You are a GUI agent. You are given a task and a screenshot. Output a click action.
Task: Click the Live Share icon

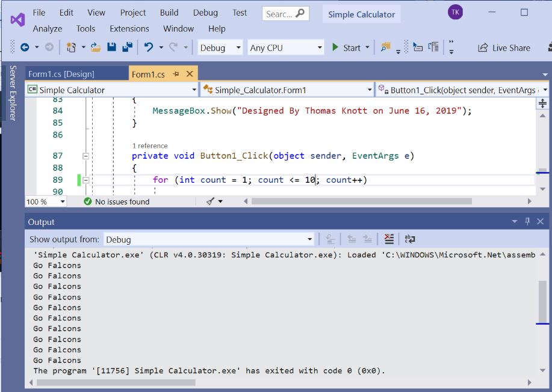click(482, 48)
